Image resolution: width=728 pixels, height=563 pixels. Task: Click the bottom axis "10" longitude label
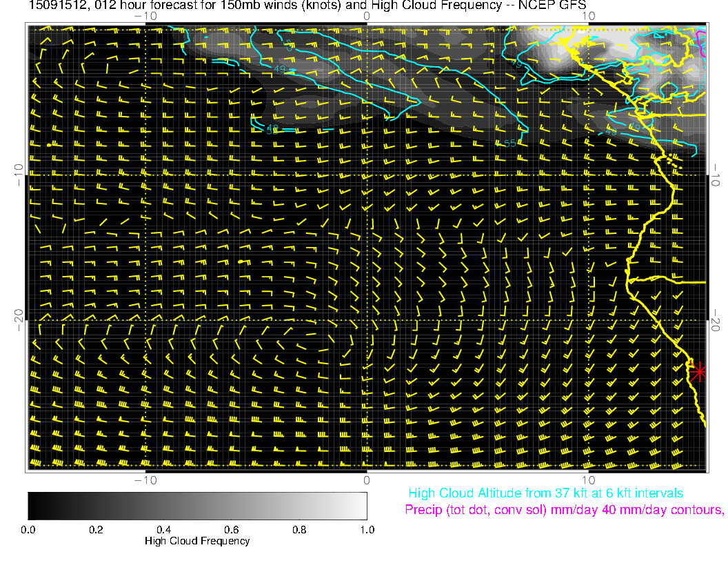click(588, 480)
